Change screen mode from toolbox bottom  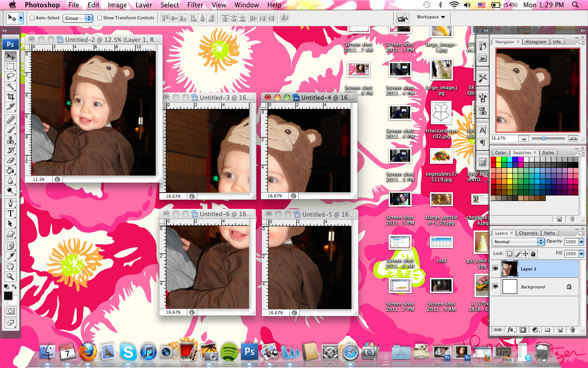point(10,322)
